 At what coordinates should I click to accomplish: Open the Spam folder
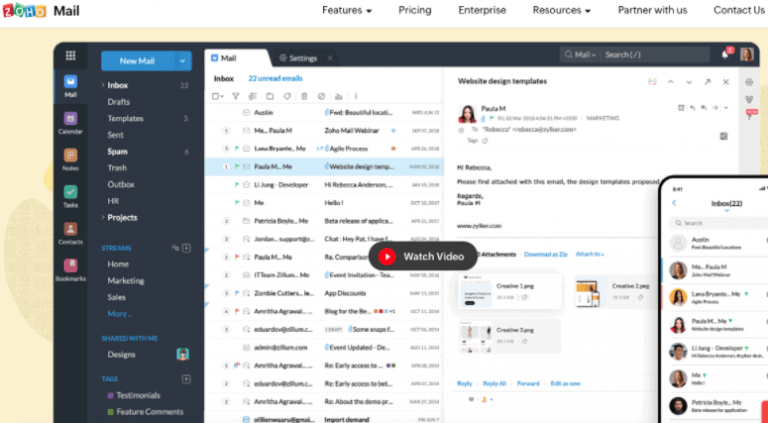click(x=118, y=151)
